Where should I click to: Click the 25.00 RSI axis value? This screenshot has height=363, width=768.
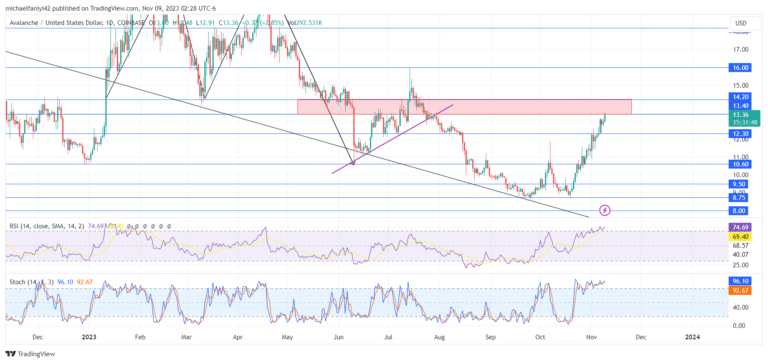[740, 265]
